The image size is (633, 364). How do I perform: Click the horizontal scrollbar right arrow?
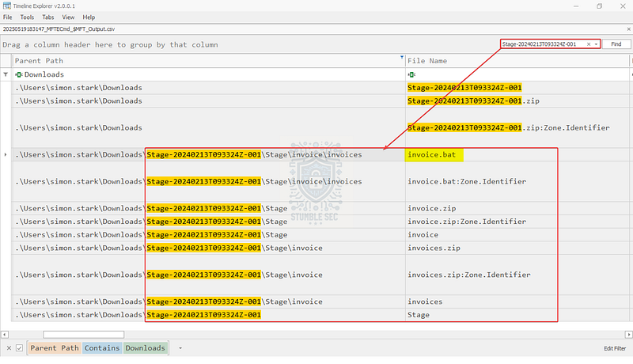coord(628,335)
